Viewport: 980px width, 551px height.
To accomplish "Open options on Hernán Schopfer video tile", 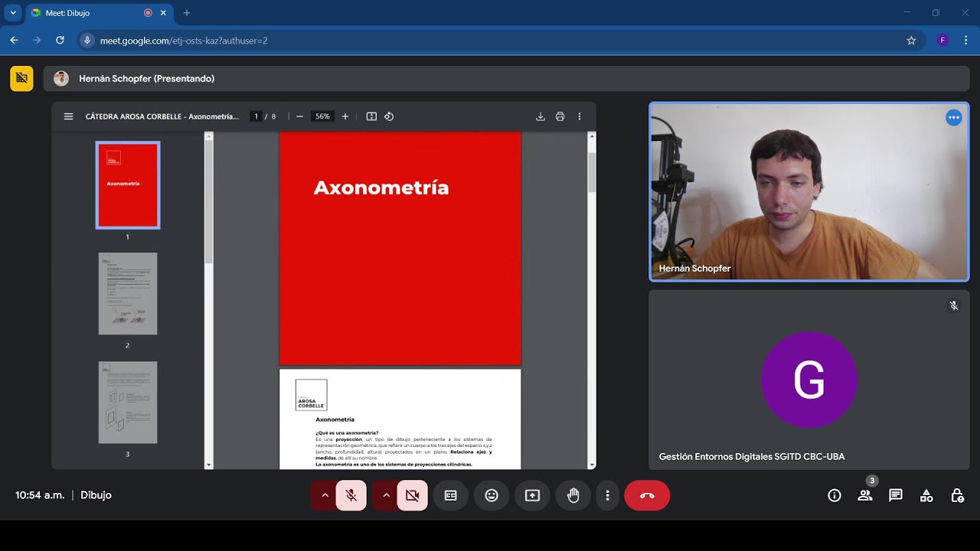I will [953, 118].
